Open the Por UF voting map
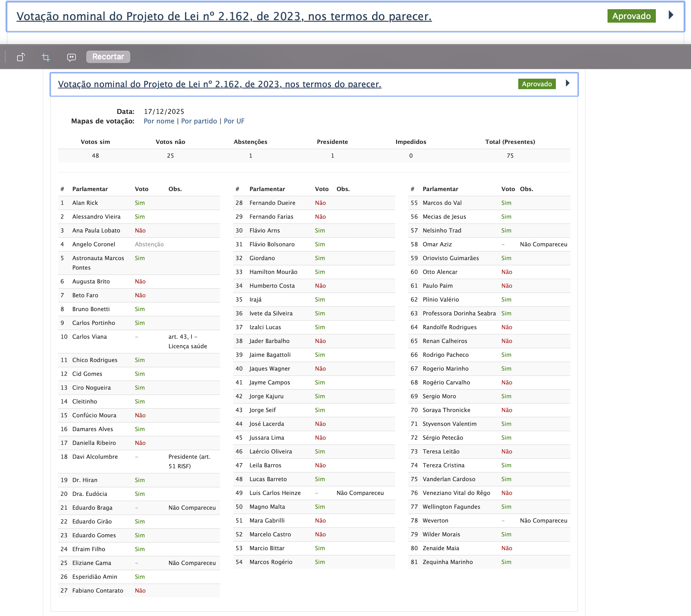 pos(234,121)
